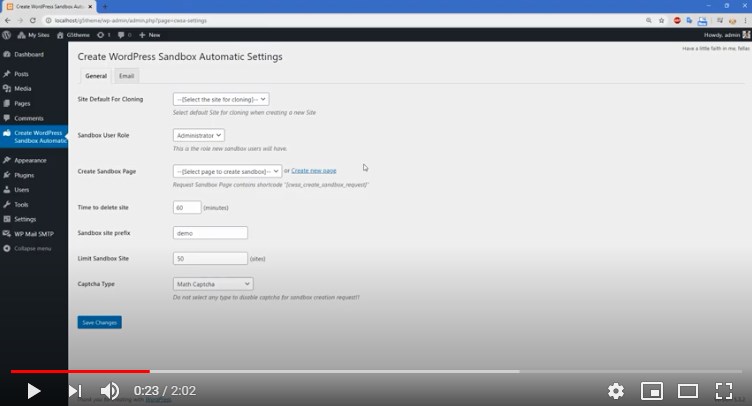This screenshot has height=406, width=752.
Task: Open the red adblock extension icon
Action: [677, 21]
